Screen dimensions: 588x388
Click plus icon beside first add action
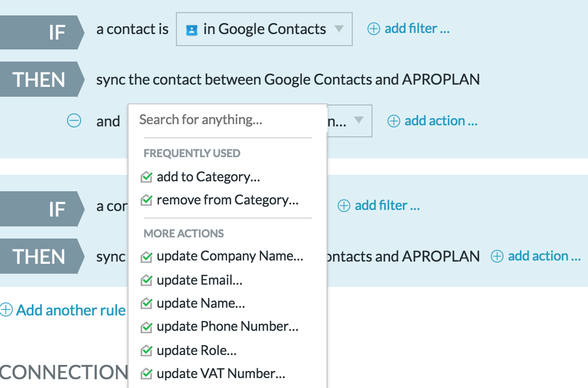coord(393,121)
